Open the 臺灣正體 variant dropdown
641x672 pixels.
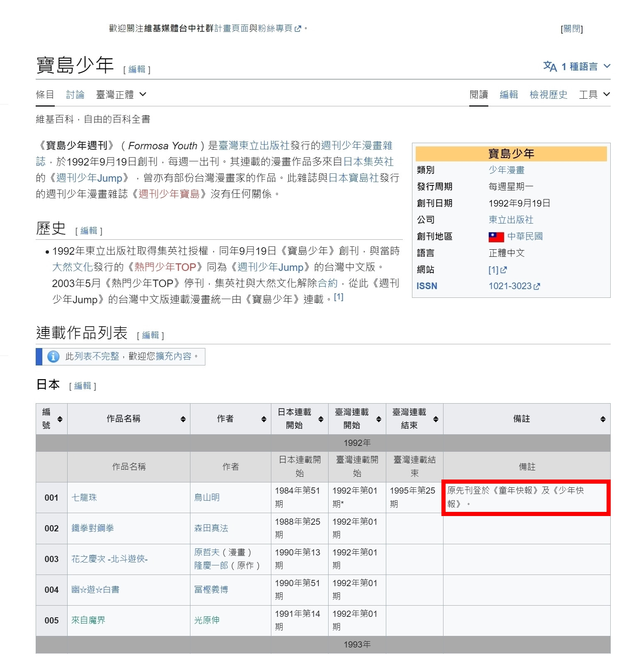[x=121, y=95]
